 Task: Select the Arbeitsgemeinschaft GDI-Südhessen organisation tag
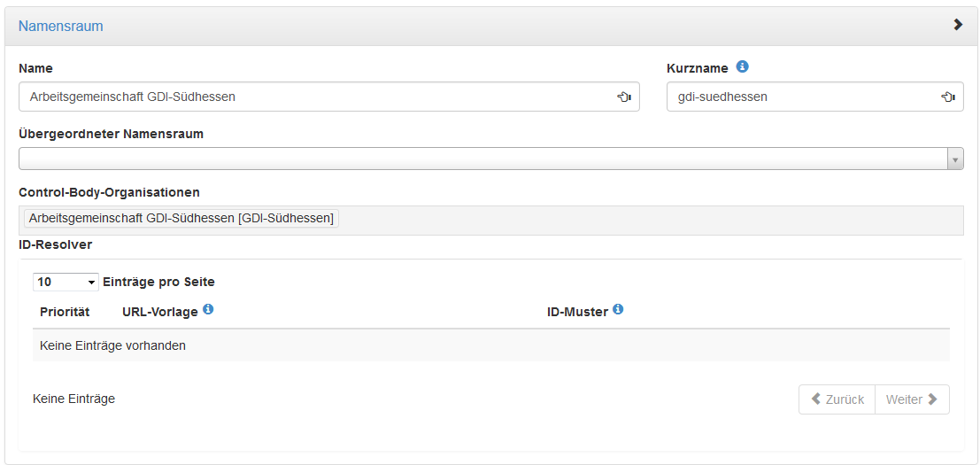coord(181,219)
